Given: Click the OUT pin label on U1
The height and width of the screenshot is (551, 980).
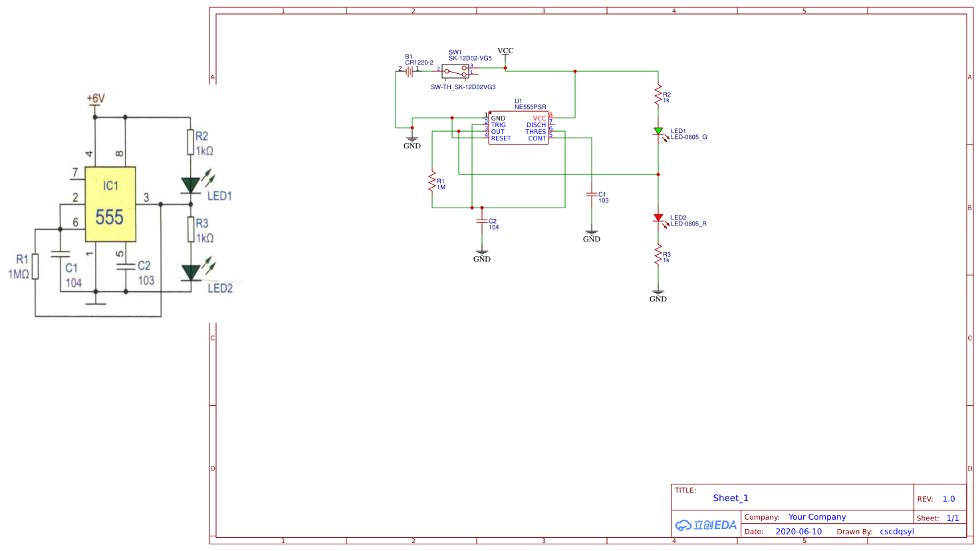Looking at the screenshot, I should click(x=497, y=132).
